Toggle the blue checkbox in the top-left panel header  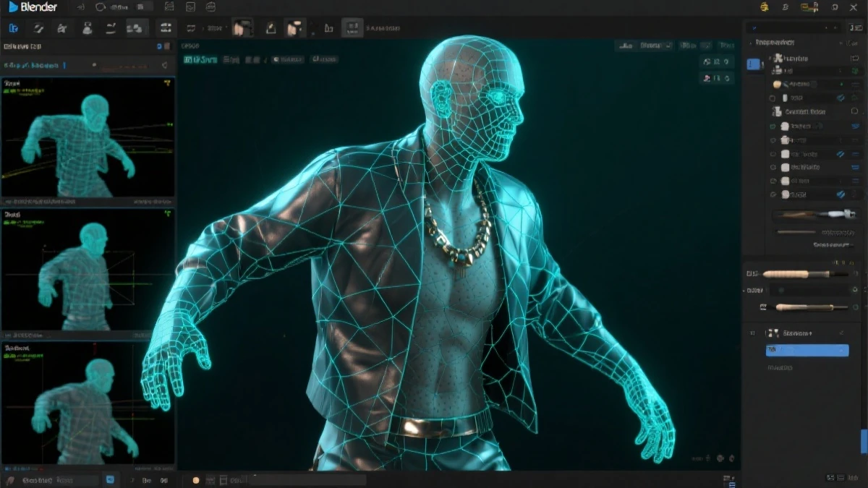coord(160,46)
